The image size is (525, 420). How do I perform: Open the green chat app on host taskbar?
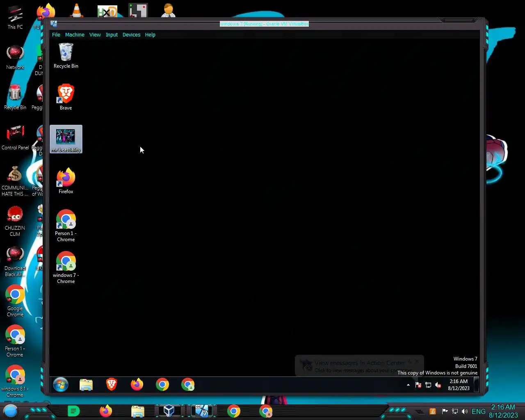73,411
